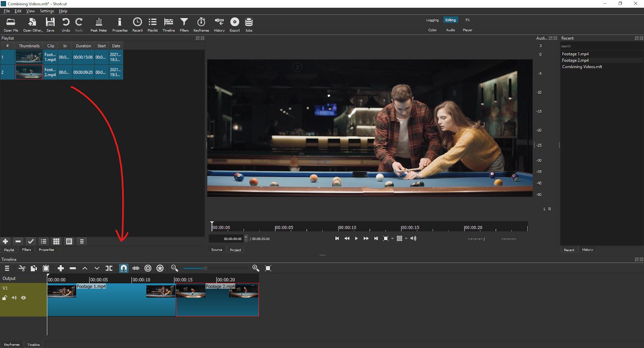Click the Open Other toolbar icon
The image size is (644, 348).
coord(32,25)
